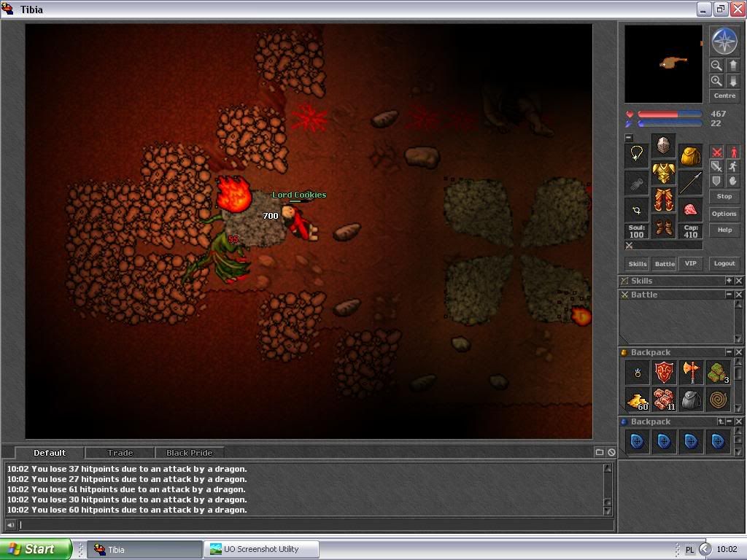Switch to the Default chat tab

coord(50,452)
